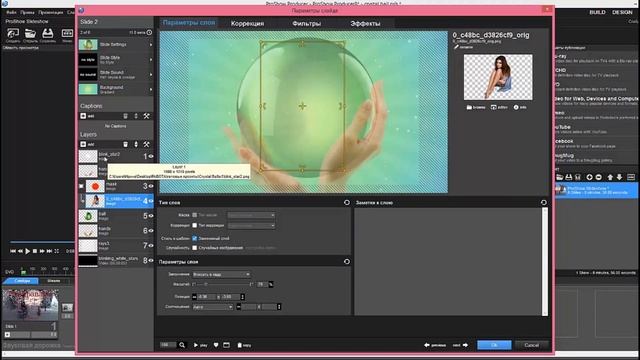Viewport: 640px width, 360px height.
Task: Switch to the Эффекты tab
Action: 365,24
